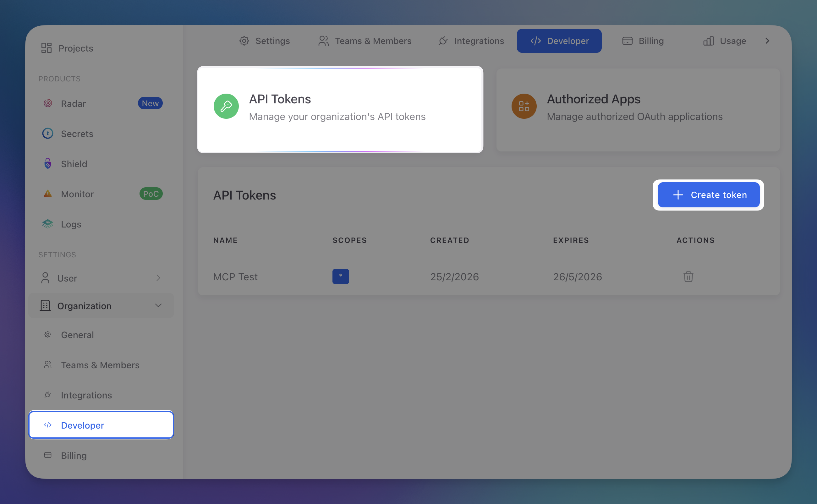Click the Create token button
Screen dimensions: 817x504
click(x=708, y=195)
